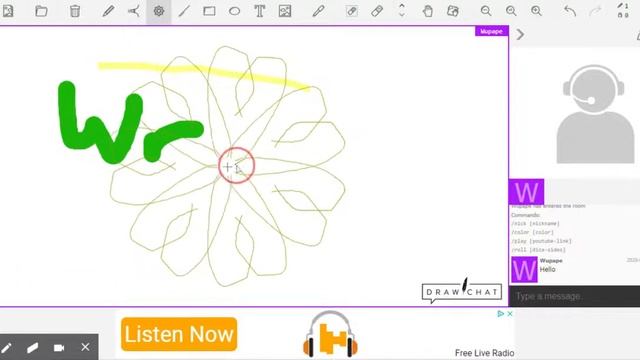Click the zoom reset magnifier

[511, 11]
